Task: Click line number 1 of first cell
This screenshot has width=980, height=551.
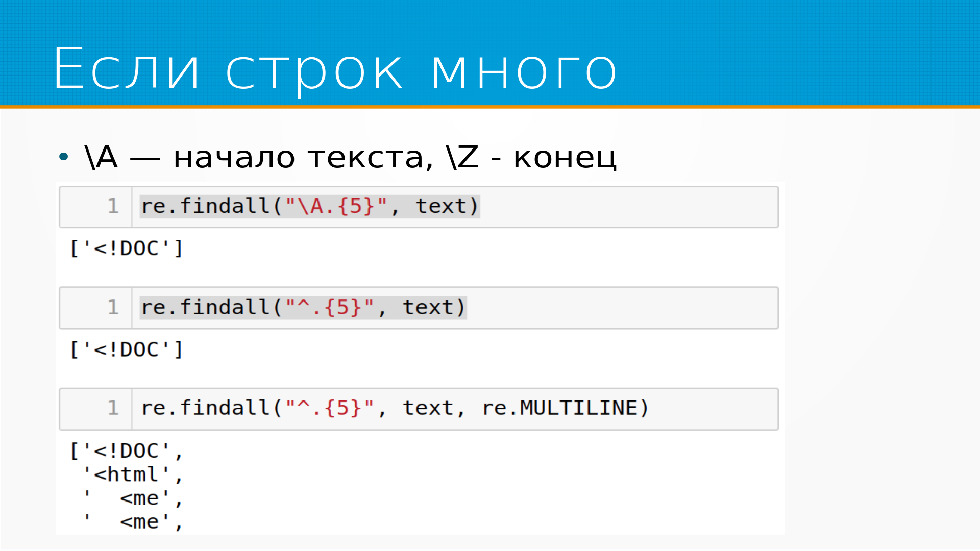Action: pyautogui.click(x=113, y=207)
